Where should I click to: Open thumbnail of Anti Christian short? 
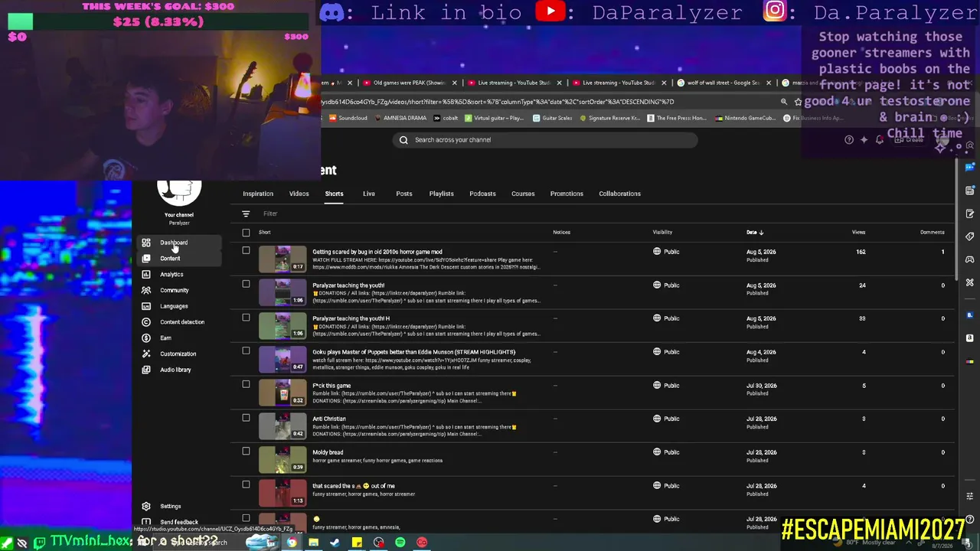(282, 426)
